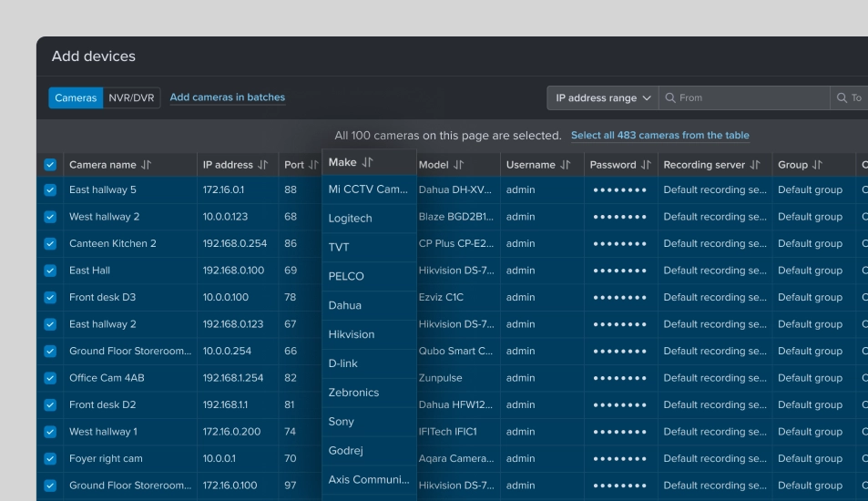This screenshot has width=868, height=501.
Task: Choose Sony in the Make list
Action: pos(369,422)
